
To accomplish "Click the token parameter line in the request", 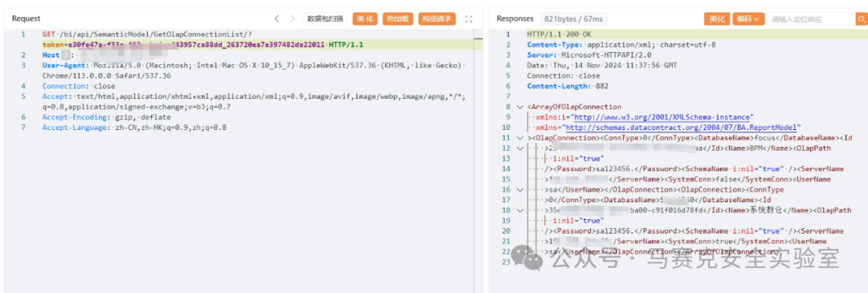I will coord(203,44).
